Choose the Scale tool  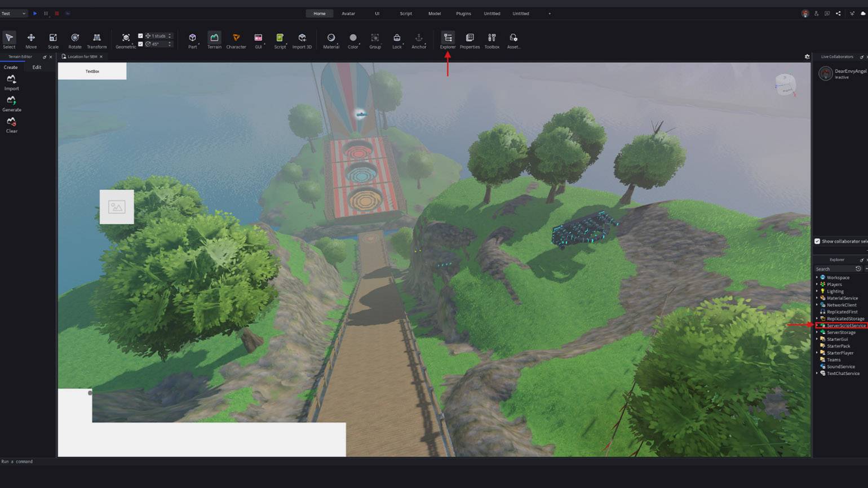pos(53,39)
